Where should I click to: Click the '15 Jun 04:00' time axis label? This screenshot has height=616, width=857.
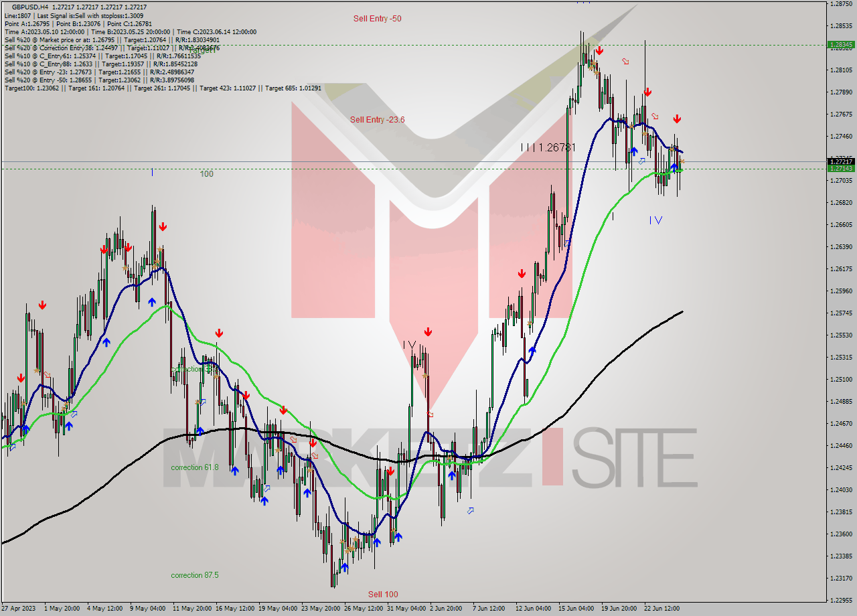[x=578, y=609]
